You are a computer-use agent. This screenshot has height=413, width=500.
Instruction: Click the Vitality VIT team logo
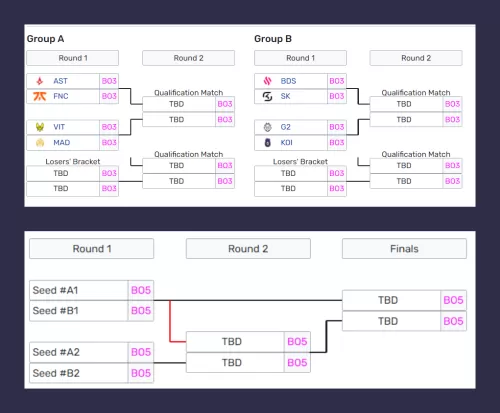[x=40, y=127]
